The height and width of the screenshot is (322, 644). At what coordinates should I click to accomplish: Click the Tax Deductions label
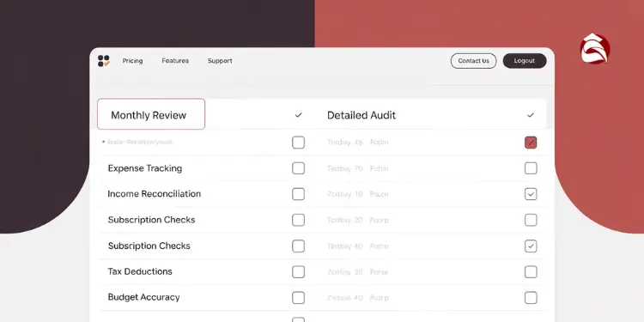point(140,271)
